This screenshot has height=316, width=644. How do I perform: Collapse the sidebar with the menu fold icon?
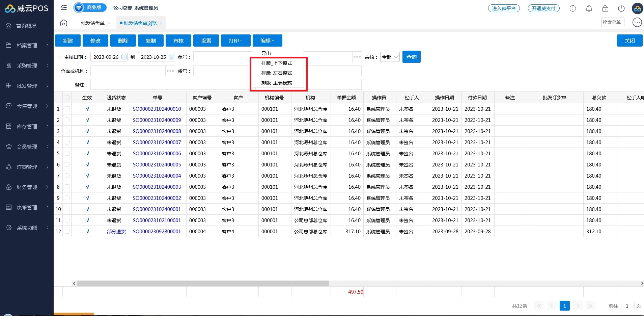coord(64,7)
